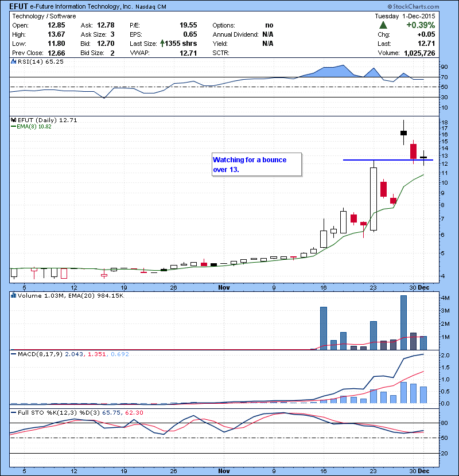Click the 'Volume 1.03M, EMA(20) 984.15K' label
Image resolution: width=459 pixels, height=476 pixels.
(71, 295)
